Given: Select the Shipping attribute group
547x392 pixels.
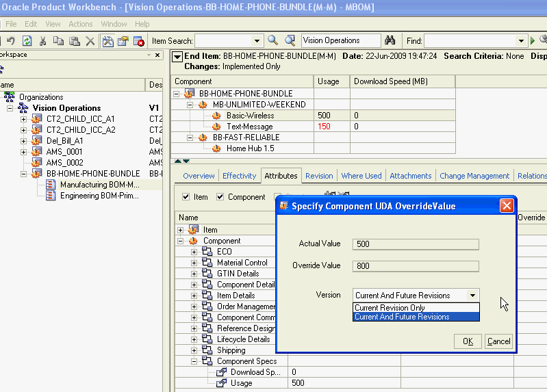Looking at the screenshot, I should 231,350.
